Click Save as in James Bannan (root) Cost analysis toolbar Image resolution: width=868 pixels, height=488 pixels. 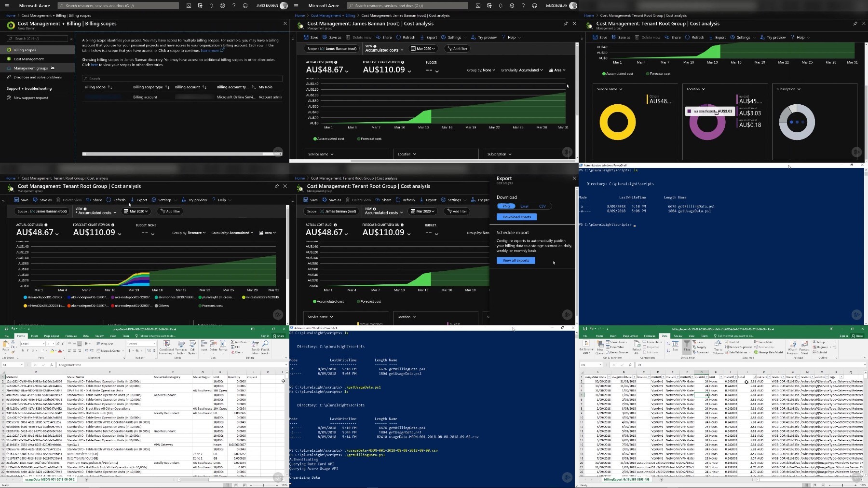click(x=332, y=37)
